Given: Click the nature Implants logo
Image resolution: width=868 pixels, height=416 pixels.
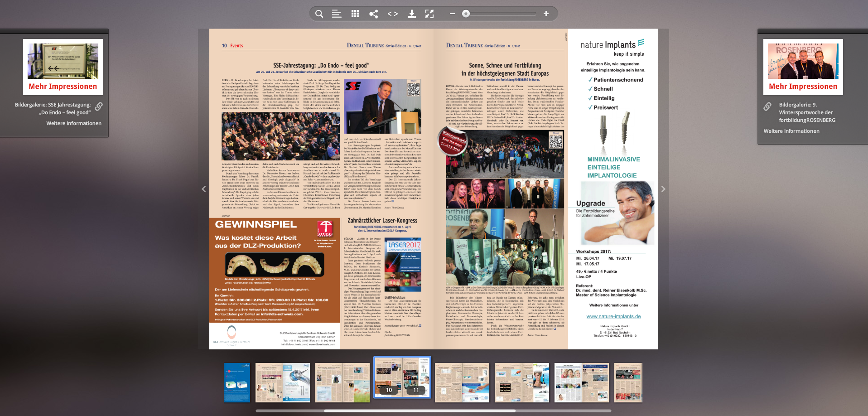Looking at the screenshot, I should (612, 47).
